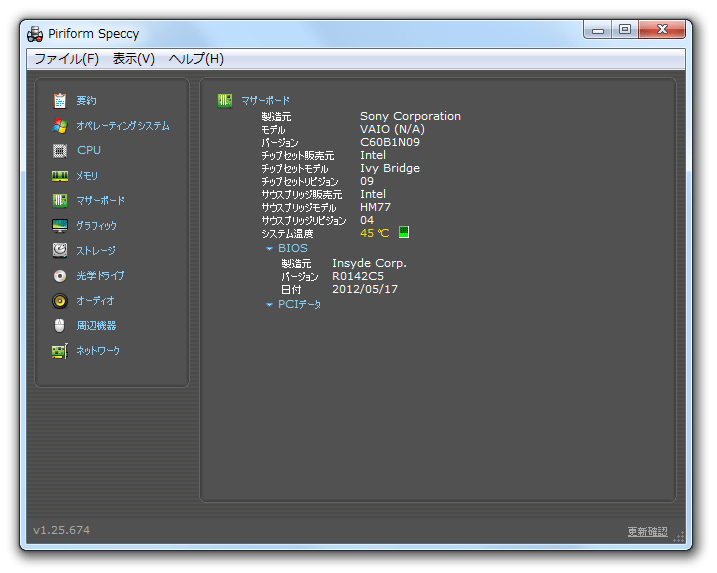Click the Insyde Corp. BIOS manufacturer value
717x573 pixels.
[x=369, y=263]
